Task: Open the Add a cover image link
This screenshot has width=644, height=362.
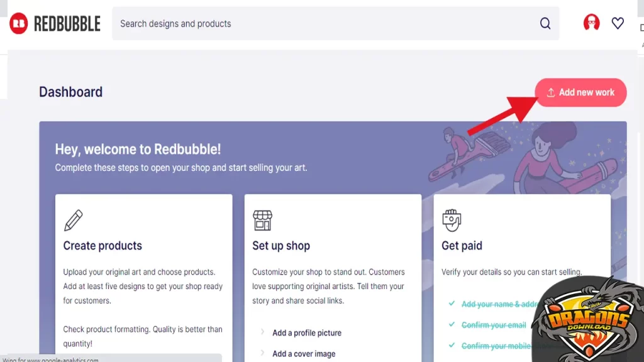Action: point(304,353)
